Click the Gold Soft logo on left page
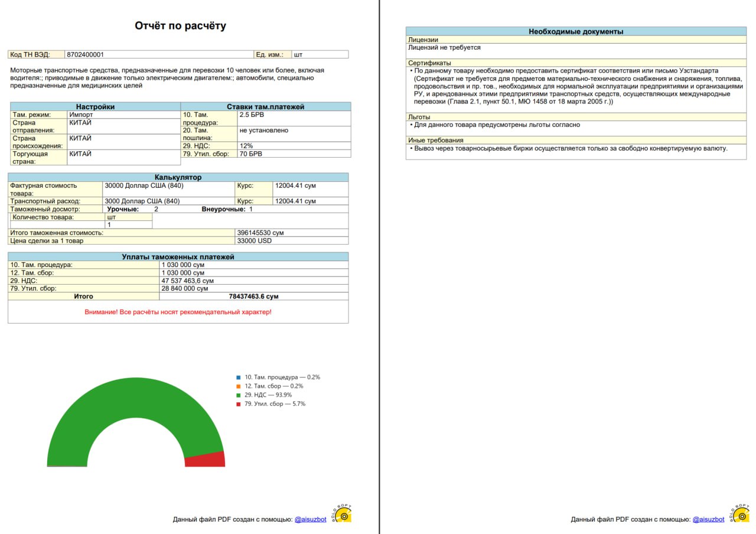Screen dimensions: 756x534 tap(343, 515)
